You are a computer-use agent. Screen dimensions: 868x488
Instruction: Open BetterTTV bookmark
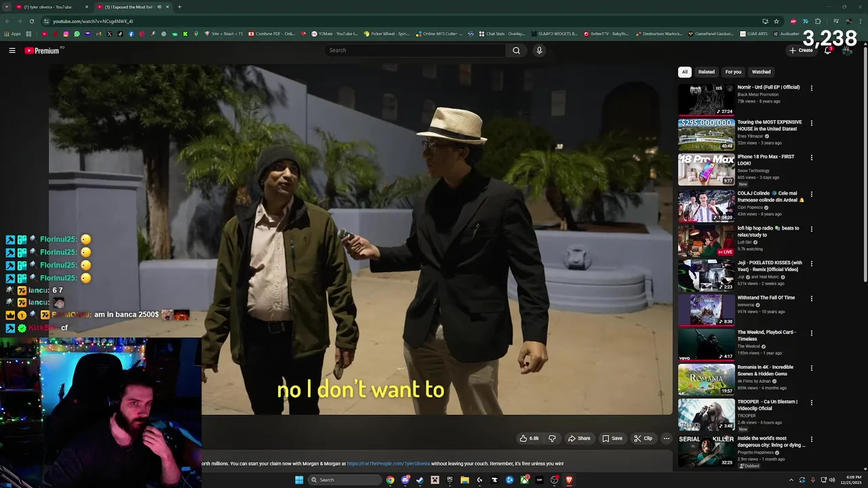[606, 33]
